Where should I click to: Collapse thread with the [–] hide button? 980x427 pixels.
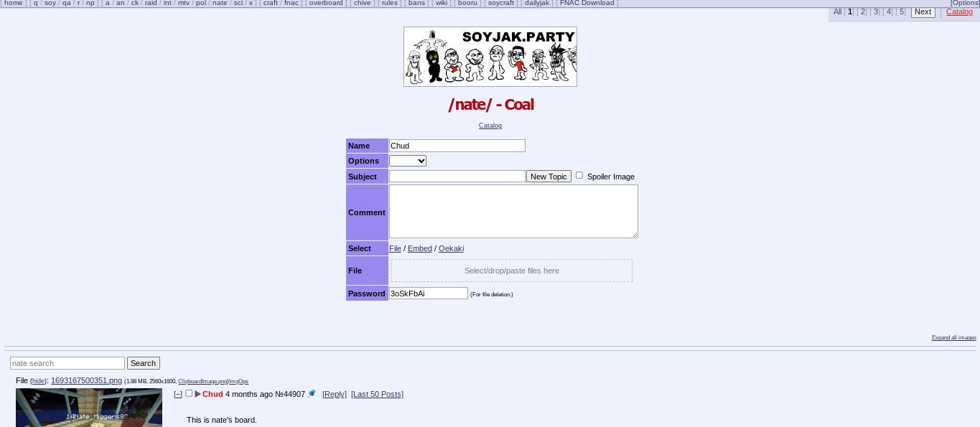point(178,394)
